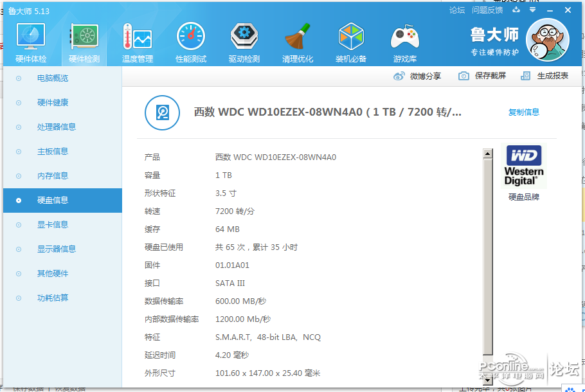Open 论坛 forum link in title bar
The height and width of the screenshot is (392, 585).
coord(457,10)
